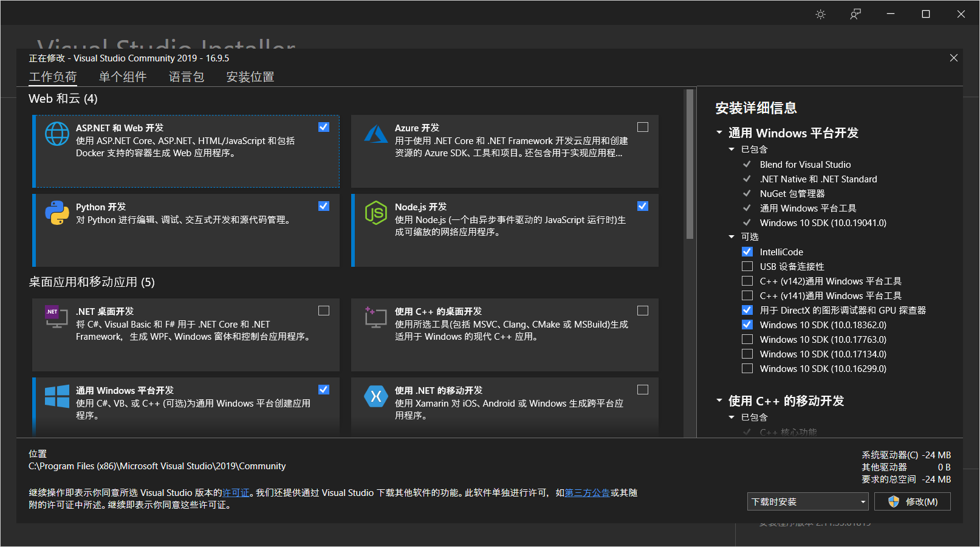Collapse the 通用 Windows 平台开发 details
980x547 pixels.
[719, 133]
